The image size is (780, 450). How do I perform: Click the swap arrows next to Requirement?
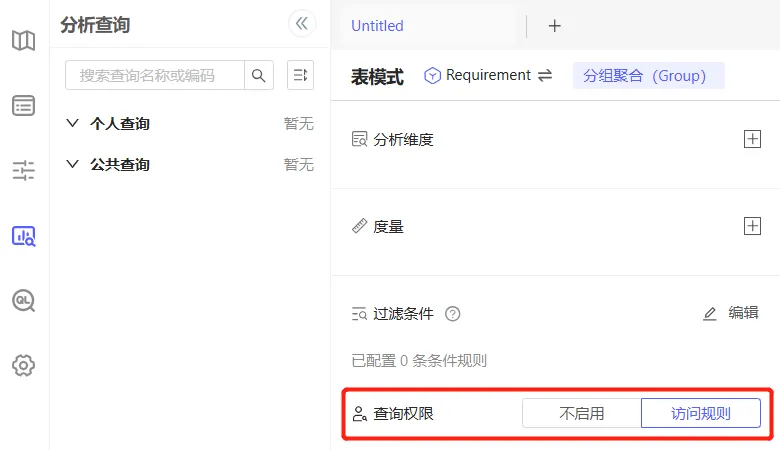point(545,76)
